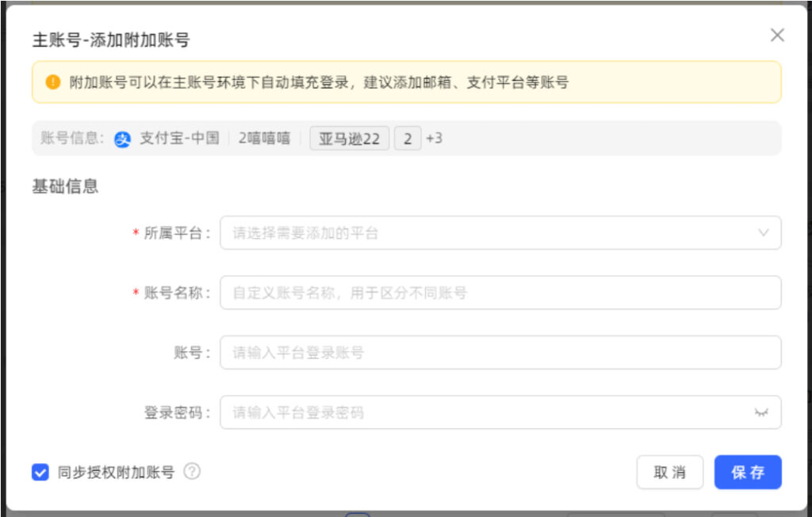Click the 所属平台 dropdown chevron arrow
This screenshot has width=812, height=517.
tap(763, 232)
